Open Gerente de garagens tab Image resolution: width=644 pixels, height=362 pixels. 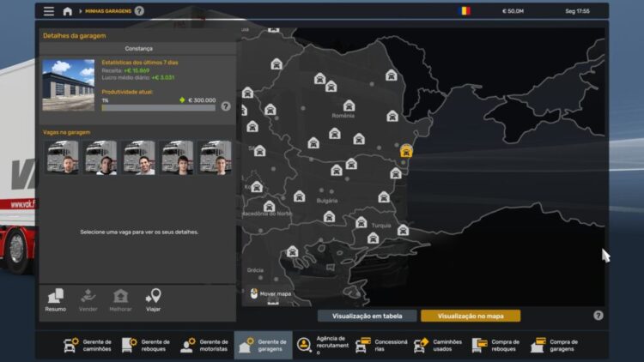click(x=264, y=345)
